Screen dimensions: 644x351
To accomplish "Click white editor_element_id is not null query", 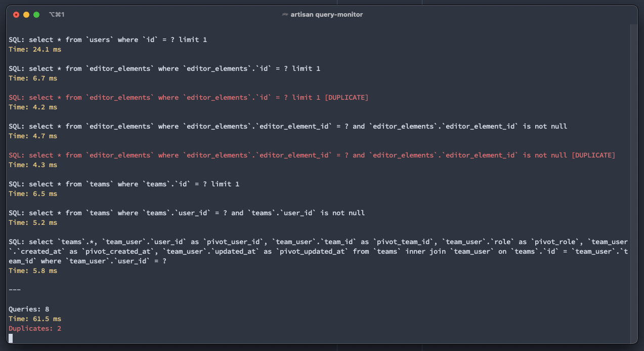I will (288, 126).
